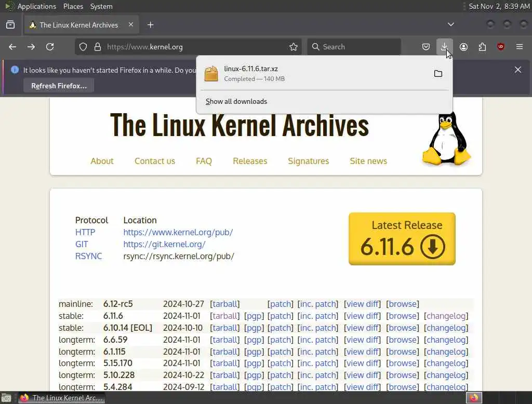Select the 6.12-rc5 version text
Screen dimensions: 532x404
(x=118, y=304)
